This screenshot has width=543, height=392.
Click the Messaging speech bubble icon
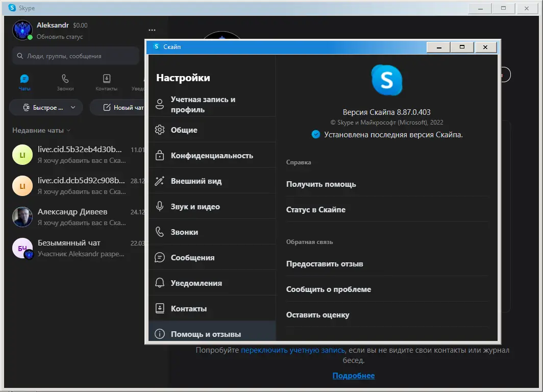click(x=160, y=257)
